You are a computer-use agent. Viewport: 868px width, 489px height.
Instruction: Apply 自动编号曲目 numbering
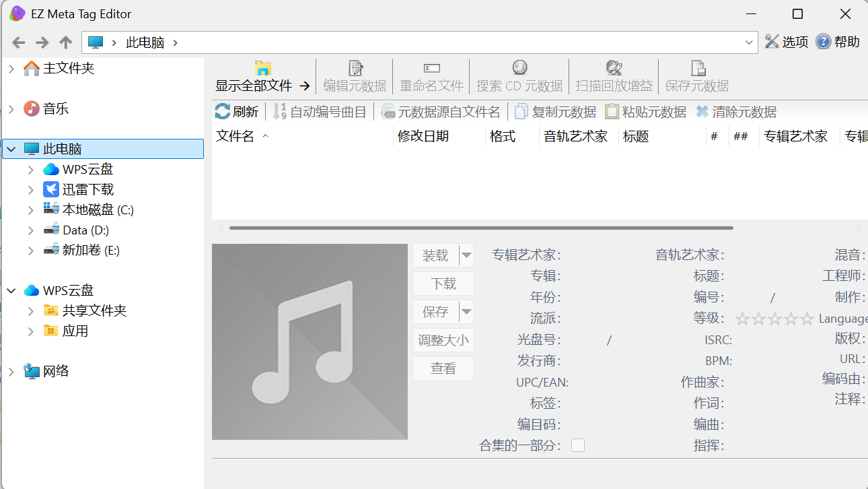click(x=320, y=111)
